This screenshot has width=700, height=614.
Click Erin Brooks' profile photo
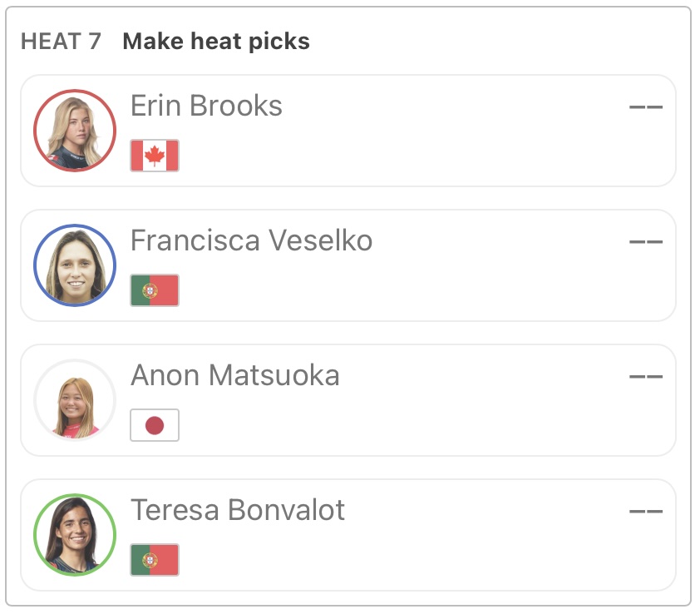(75, 131)
